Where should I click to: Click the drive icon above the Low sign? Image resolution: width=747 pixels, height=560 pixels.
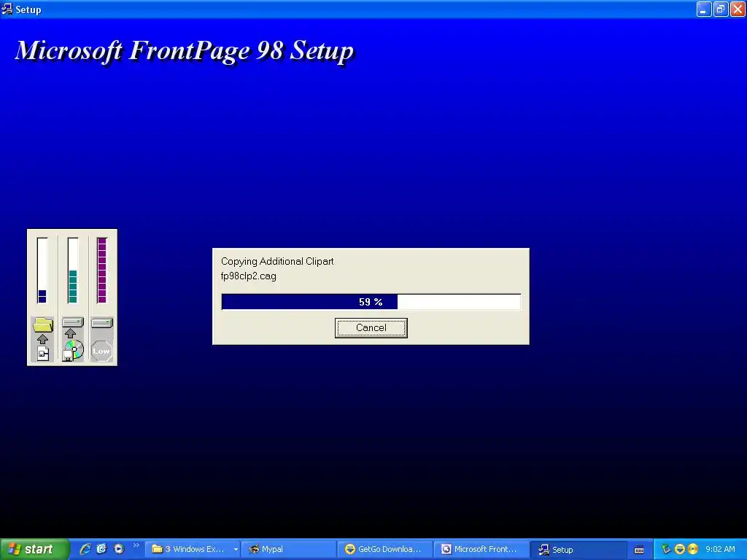click(x=102, y=323)
